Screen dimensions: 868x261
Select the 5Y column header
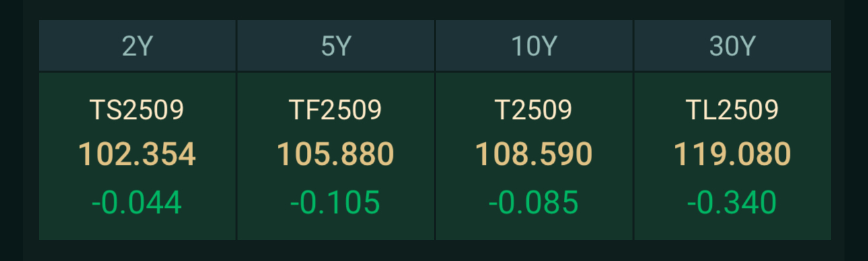click(336, 46)
